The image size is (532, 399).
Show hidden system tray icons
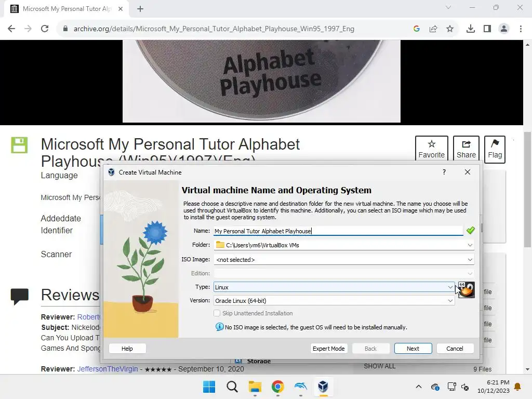point(419,387)
